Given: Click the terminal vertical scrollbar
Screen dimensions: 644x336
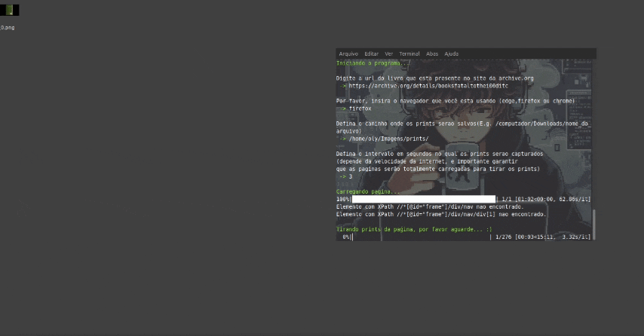Looking at the screenshot, I should pos(594,224).
